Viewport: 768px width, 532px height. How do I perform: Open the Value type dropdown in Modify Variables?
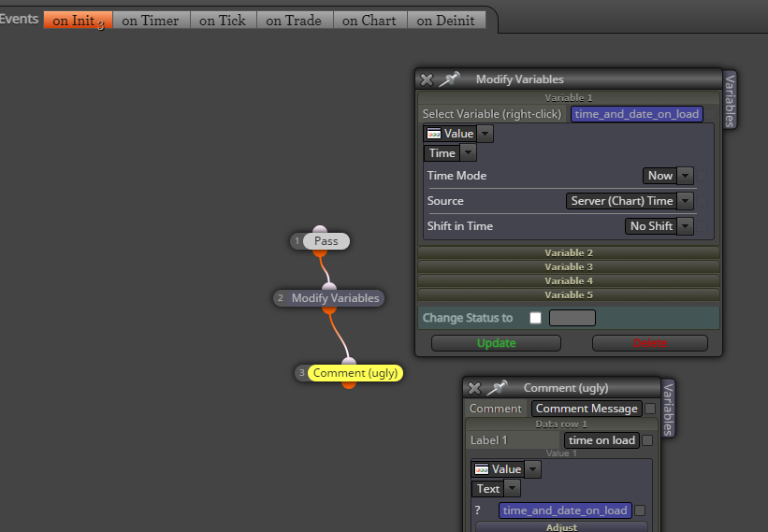click(x=485, y=134)
